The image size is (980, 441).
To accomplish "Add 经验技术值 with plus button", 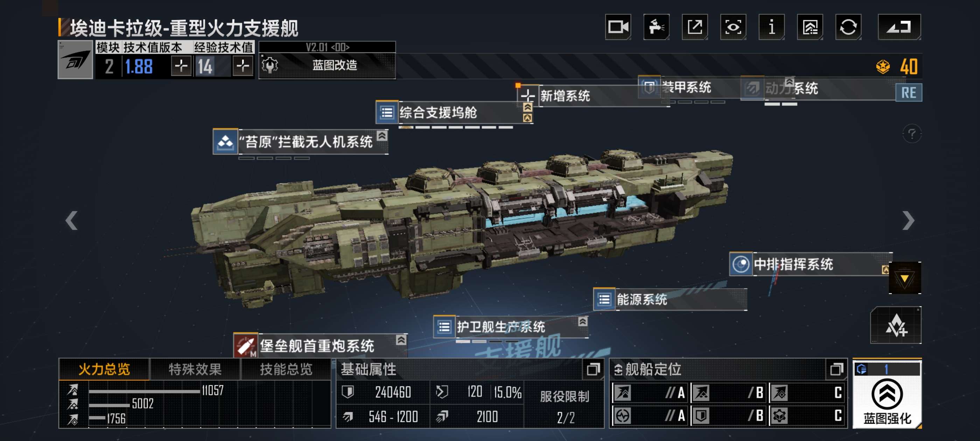I will [243, 66].
